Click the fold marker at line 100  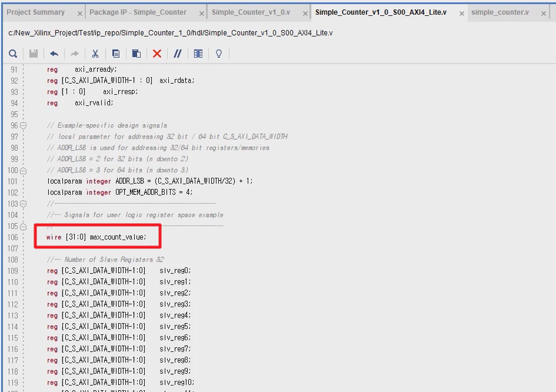point(24,171)
